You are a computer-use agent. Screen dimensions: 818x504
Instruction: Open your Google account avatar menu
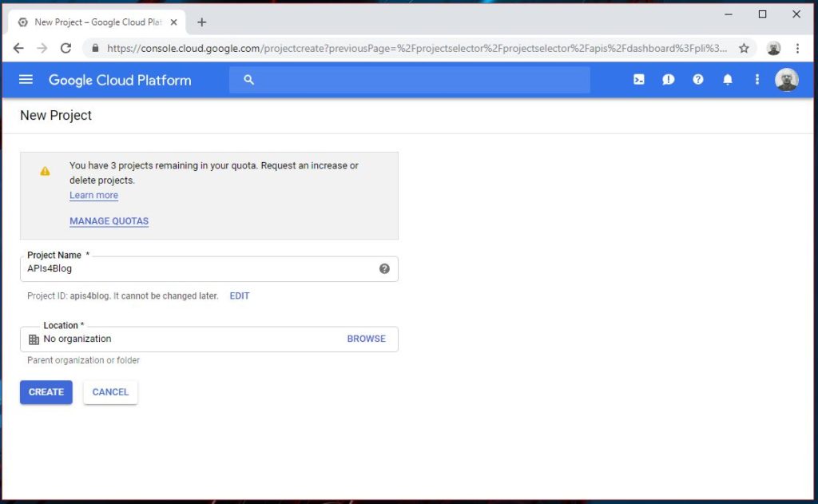pos(787,79)
